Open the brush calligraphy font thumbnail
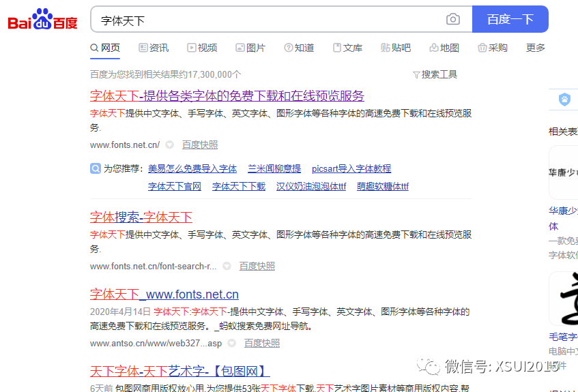 (x=563, y=299)
